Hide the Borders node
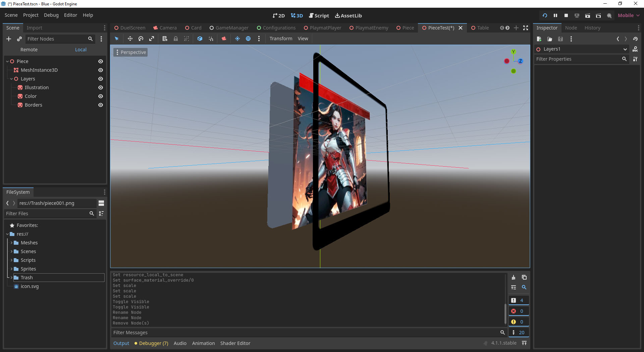This screenshot has height=352, width=644. pos(100,105)
